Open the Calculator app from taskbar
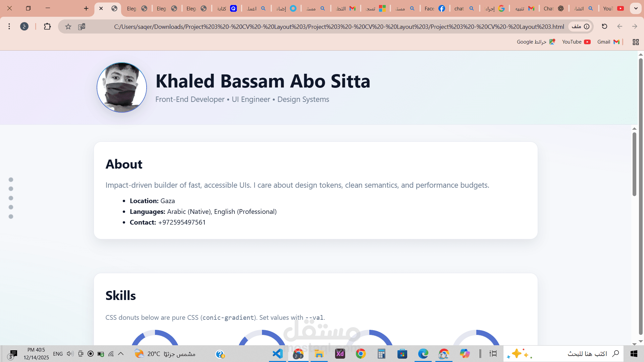The width and height of the screenshot is (644, 362). coord(381,354)
